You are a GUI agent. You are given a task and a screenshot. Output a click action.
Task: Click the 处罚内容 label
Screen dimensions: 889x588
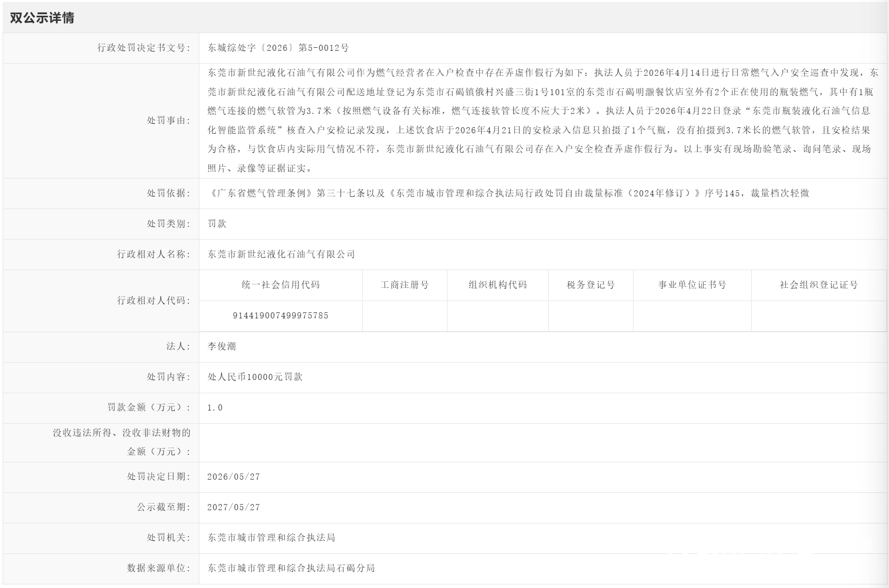(x=169, y=377)
